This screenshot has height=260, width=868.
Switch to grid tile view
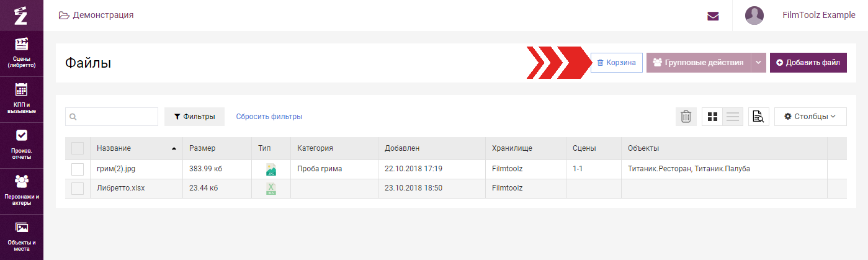click(x=712, y=117)
